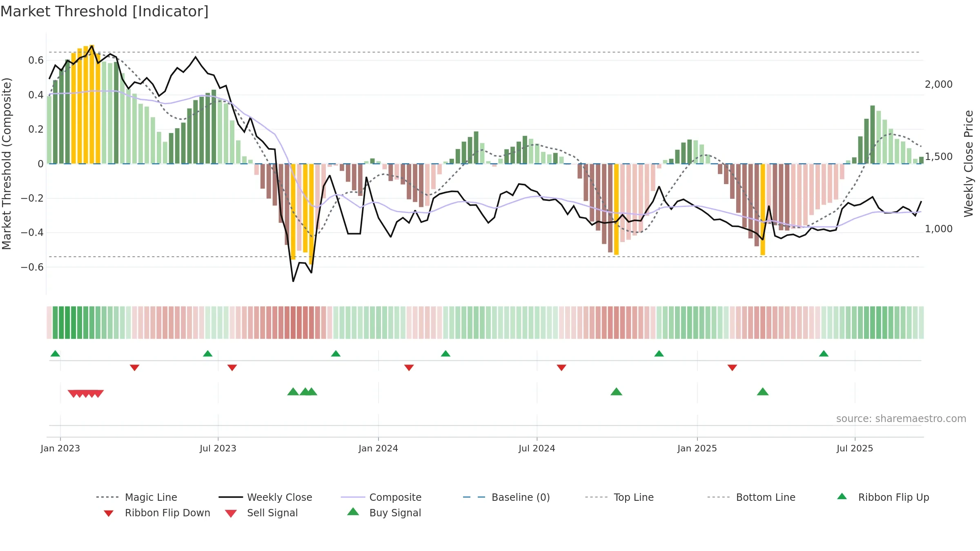980x551 pixels.
Task: Click the ribbon flip up marker in Nov 2023
Action: coord(336,353)
